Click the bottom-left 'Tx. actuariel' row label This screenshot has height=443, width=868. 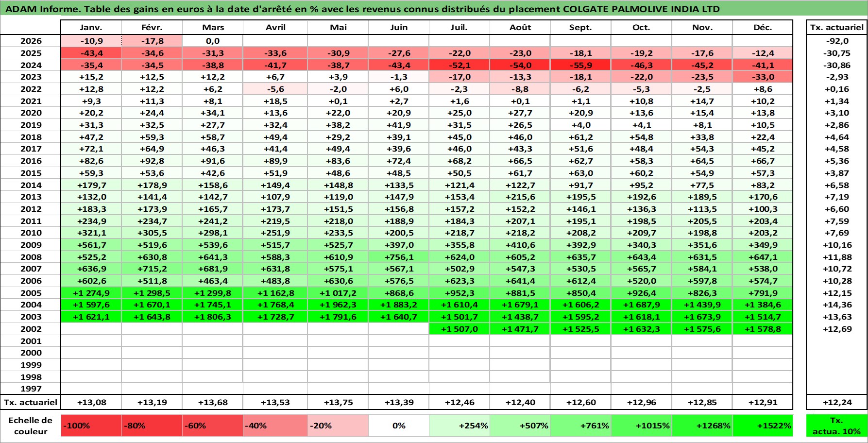coord(31,402)
